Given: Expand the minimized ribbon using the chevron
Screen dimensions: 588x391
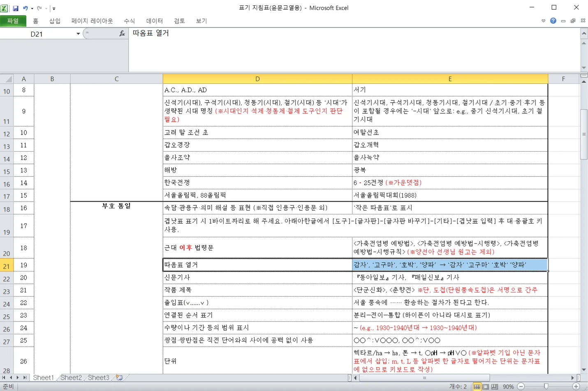Looking at the screenshot, I should (544, 21).
